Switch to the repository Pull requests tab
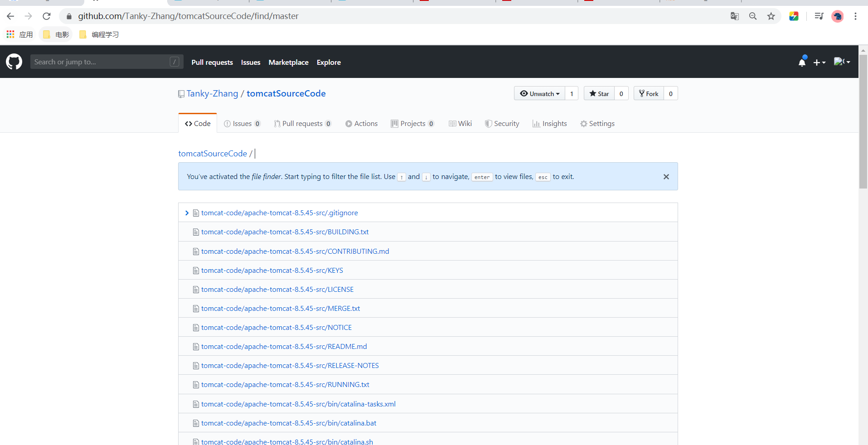 (x=302, y=123)
